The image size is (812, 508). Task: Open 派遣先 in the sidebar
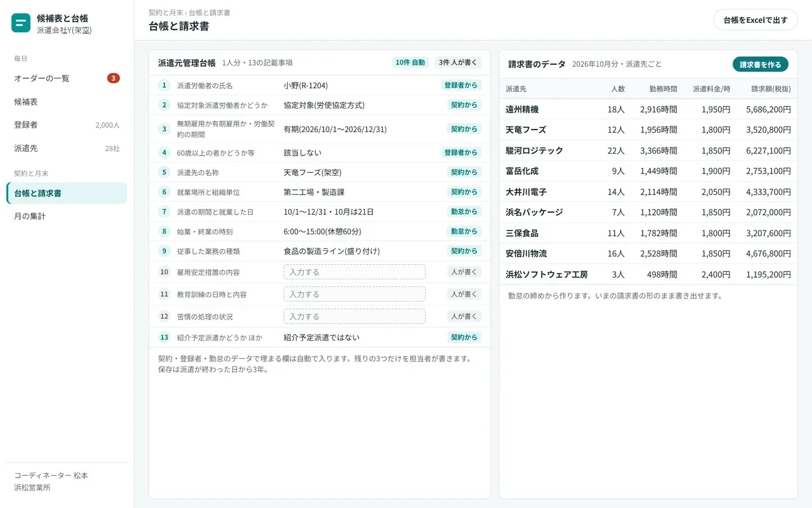[x=67, y=149]
